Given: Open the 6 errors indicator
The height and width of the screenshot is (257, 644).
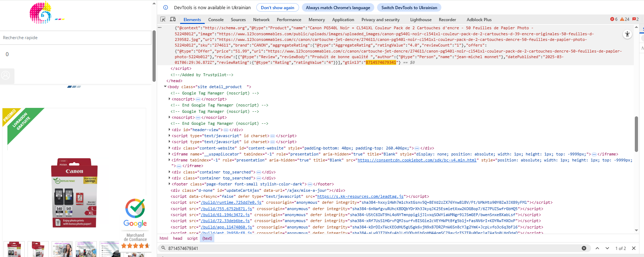Looking at the screenshot, I should tap(614, 19).
